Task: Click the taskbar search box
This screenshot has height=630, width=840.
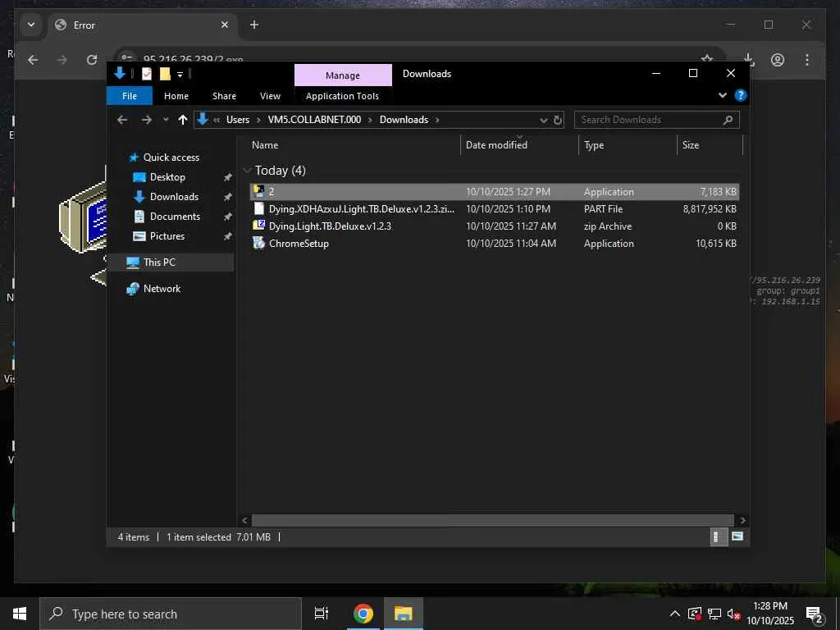Action: tap(171, 614)
